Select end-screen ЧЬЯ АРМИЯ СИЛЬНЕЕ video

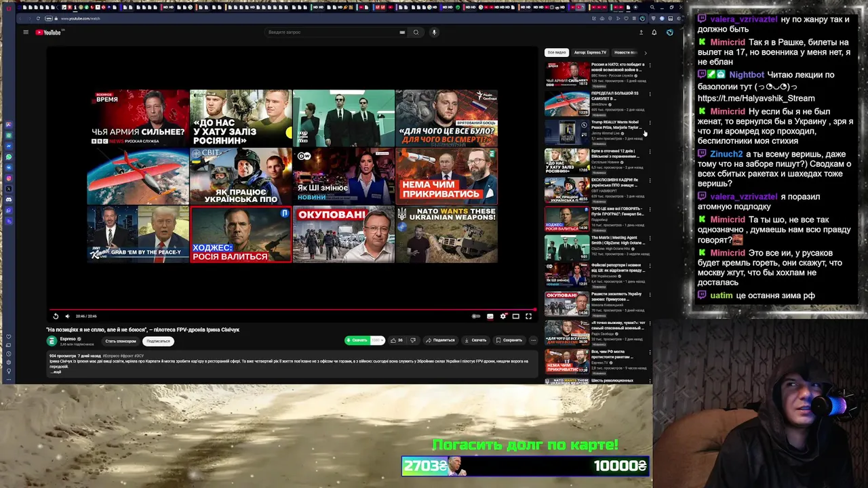[138, 118]
